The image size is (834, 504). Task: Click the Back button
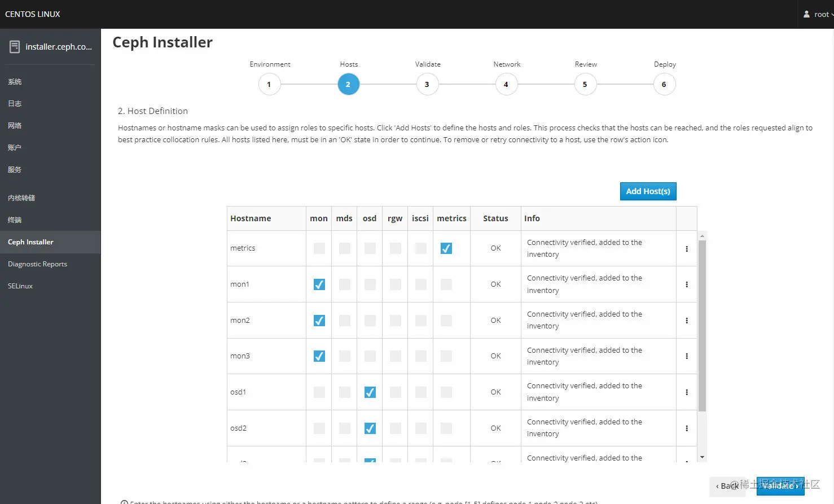[x=727, y=486]
